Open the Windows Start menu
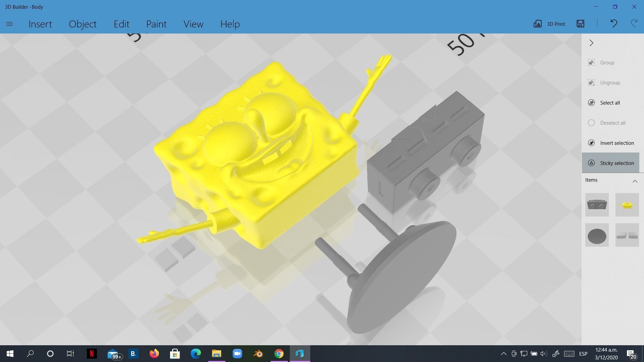Screen dimensions: 644x362 pos(10,354)
